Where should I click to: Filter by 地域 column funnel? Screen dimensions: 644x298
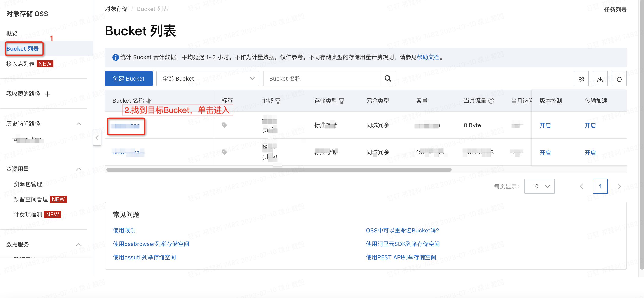278,101
